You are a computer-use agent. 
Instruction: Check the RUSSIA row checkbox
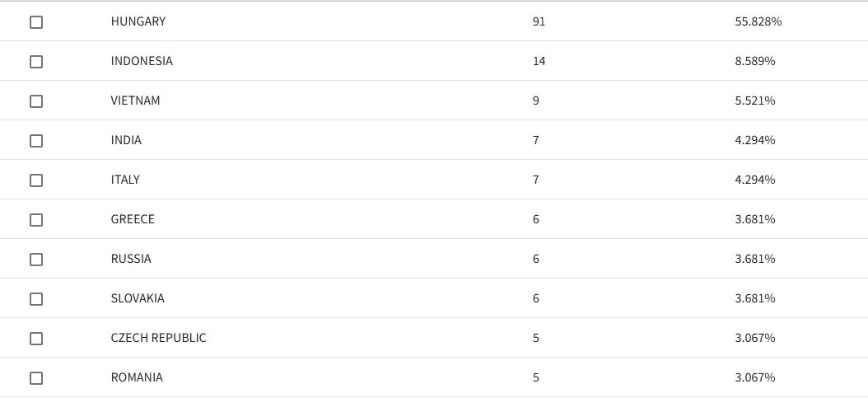point(36,259)
